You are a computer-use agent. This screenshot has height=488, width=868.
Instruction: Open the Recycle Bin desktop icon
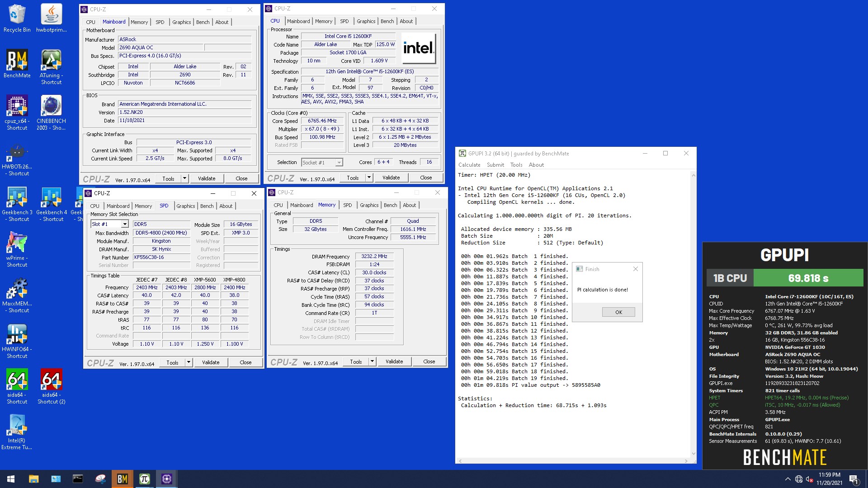[17, 18]
